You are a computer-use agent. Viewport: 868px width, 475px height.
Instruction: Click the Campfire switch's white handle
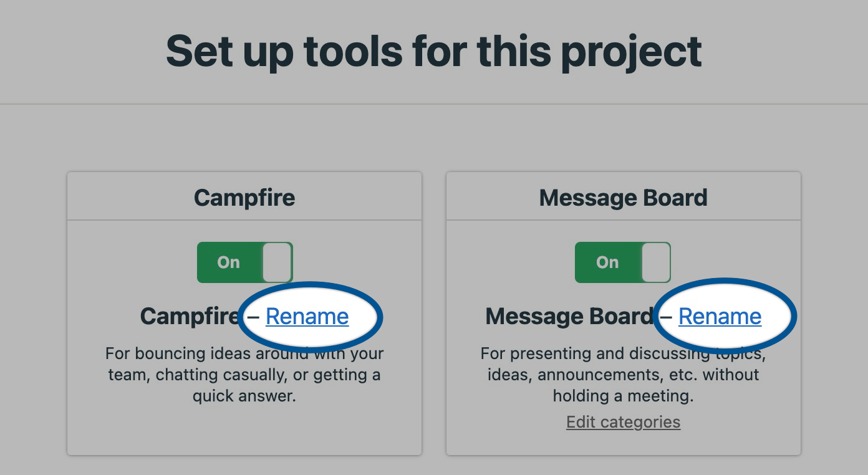coord(277,262)
